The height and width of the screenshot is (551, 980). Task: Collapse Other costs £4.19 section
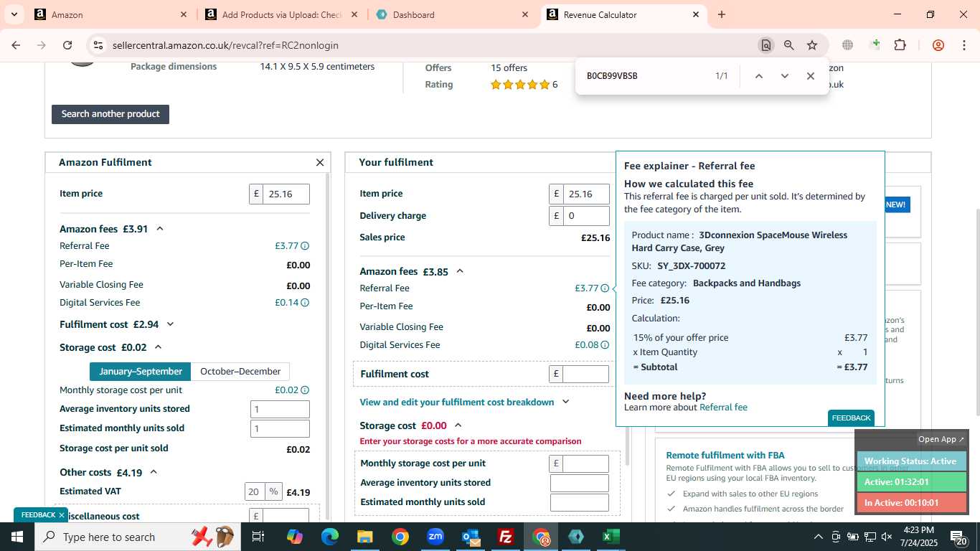point(154,472)
